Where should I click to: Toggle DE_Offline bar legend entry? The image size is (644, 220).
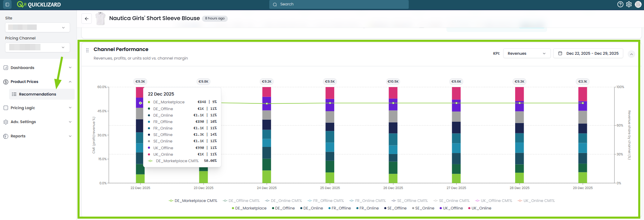tap(283, 208)
